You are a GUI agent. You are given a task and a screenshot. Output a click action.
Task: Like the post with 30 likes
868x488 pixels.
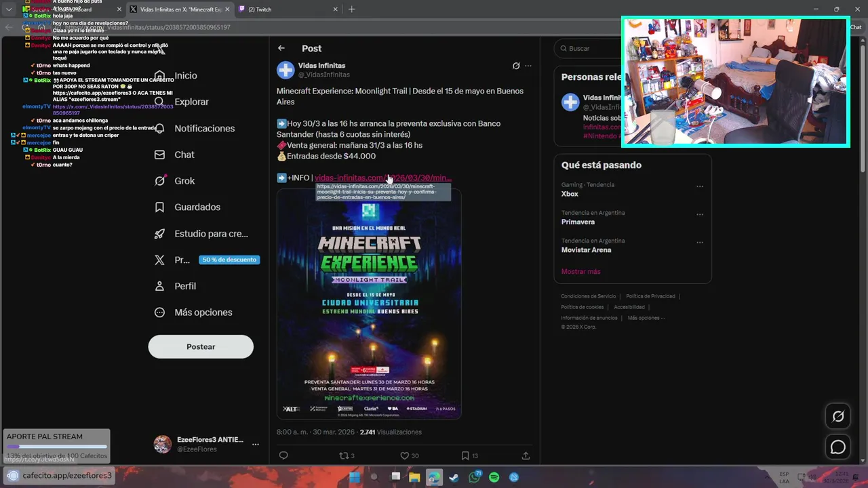point(409,455)
